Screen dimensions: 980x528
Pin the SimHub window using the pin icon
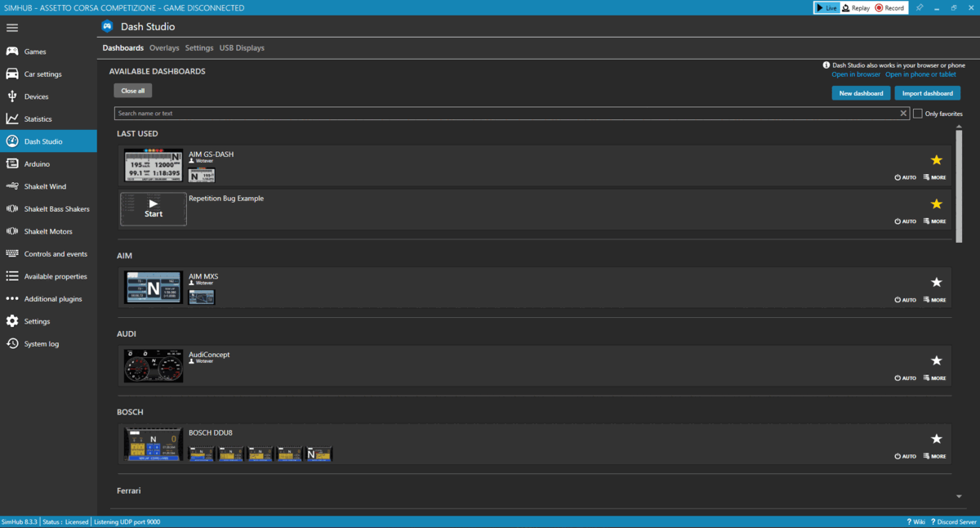coord(920,7)
